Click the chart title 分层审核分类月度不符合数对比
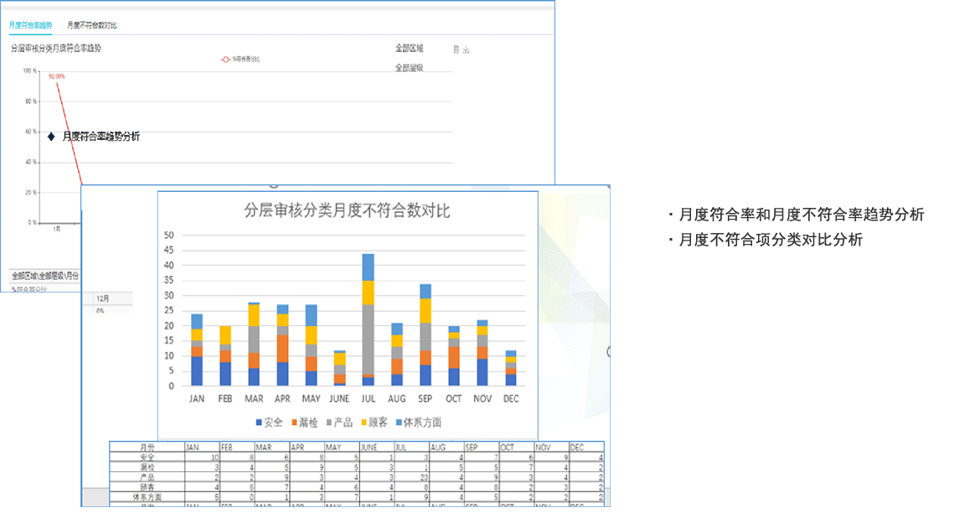This screenshot has height=518, width=980. (347, 209)
